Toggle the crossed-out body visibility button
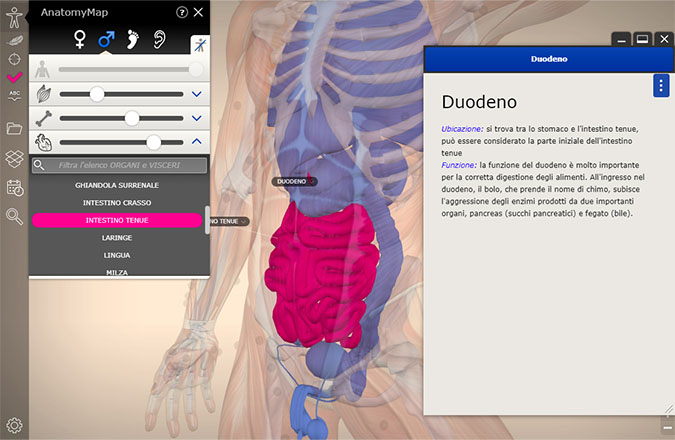Screen dimensions: 675x440 point(198,45)
